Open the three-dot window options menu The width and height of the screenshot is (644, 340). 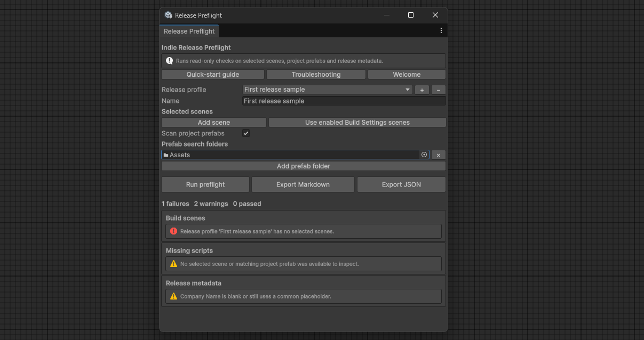coord(441,31)
